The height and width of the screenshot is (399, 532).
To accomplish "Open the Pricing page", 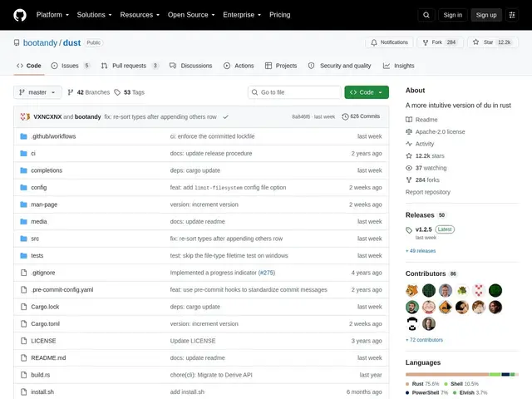I will (279, 15).
